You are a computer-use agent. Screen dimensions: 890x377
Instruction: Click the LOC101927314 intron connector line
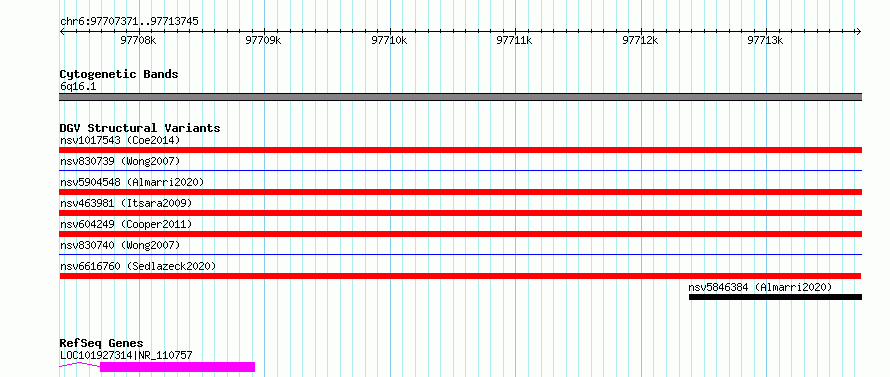[x=80, y=365]
